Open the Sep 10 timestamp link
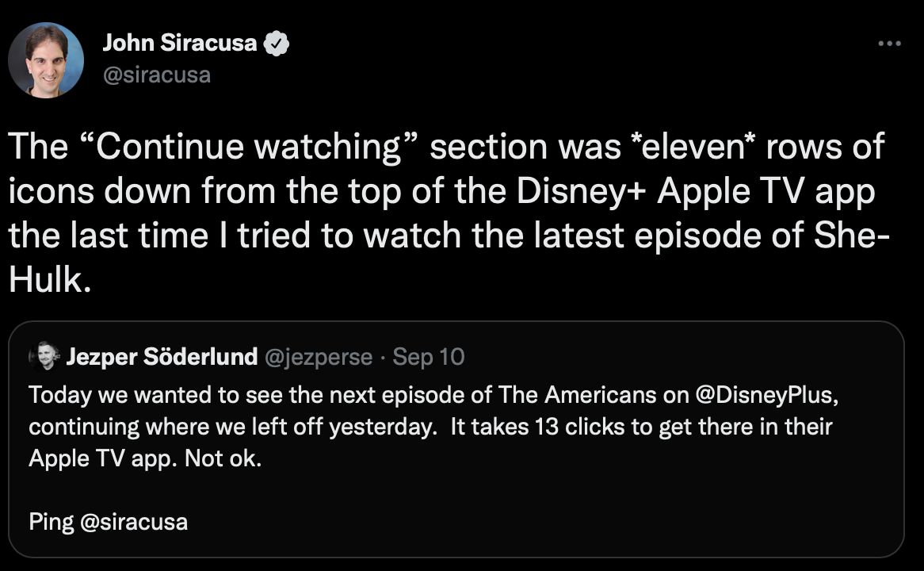This screenshot has width=924, height=571. [429, 357]
